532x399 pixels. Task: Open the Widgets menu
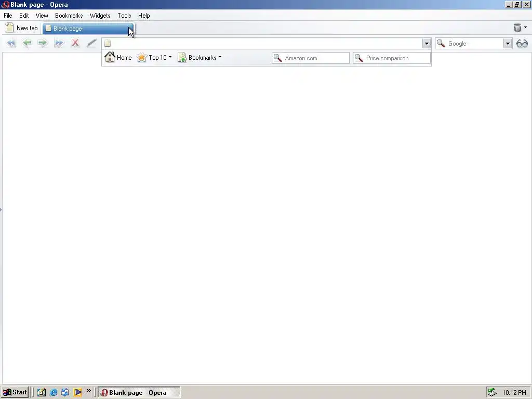(x=100, y=16)
